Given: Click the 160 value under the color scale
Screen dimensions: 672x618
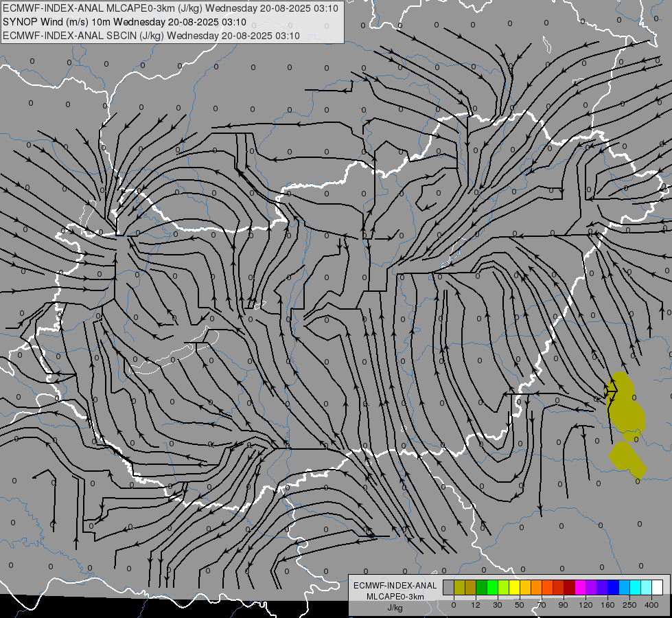Looking at the screenshot, I should click(607, 605).
